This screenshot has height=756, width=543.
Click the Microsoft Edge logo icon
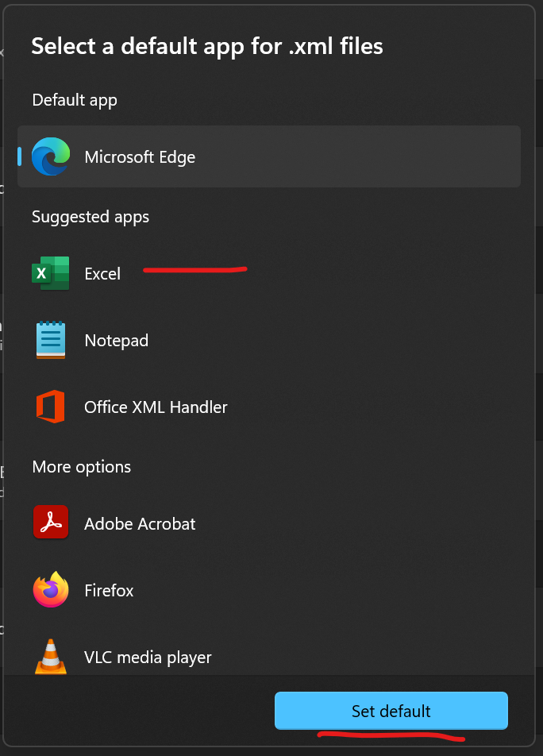pyautogui.click(x=51, y=156)
